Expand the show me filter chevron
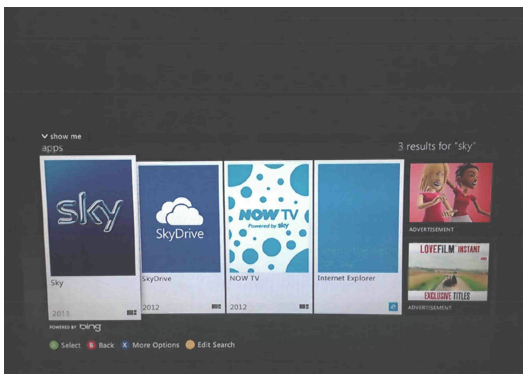 pyautogui.click(x=44, y=136)
